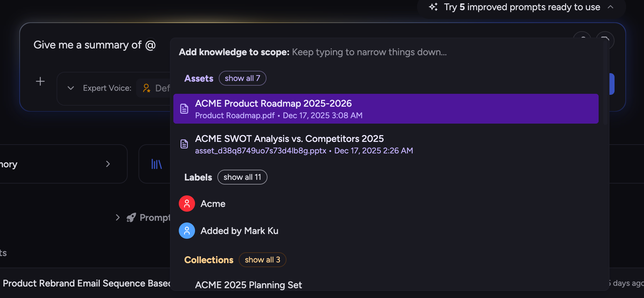Expand the Prompt section chevron

pos(118,217)
